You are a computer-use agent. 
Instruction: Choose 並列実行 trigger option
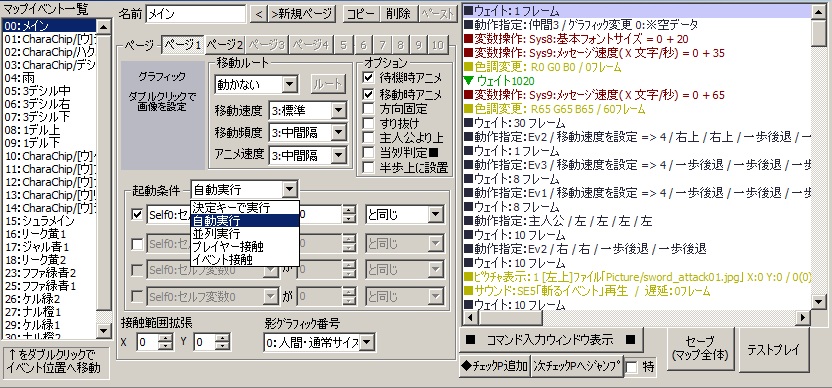[x=245, y=234]
